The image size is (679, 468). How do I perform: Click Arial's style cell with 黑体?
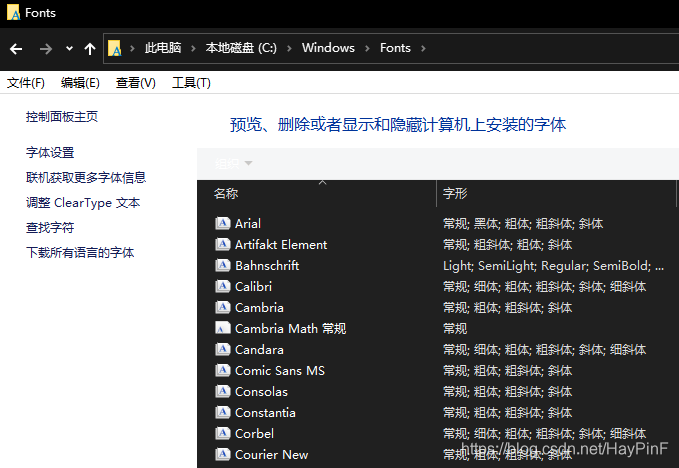point(523,223)
